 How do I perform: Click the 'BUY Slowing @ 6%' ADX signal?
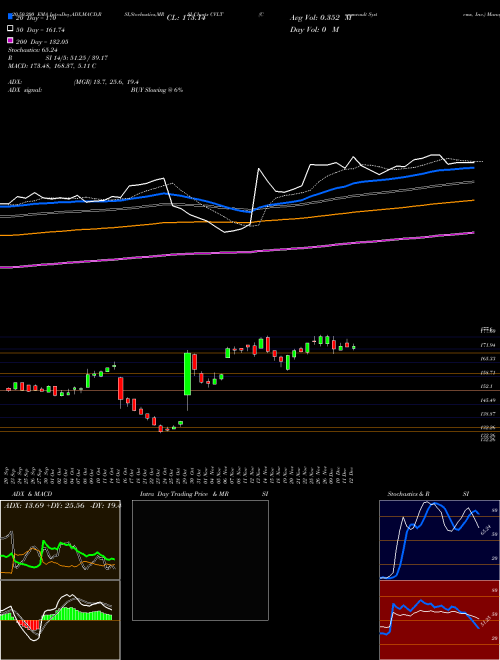point(157,90)
